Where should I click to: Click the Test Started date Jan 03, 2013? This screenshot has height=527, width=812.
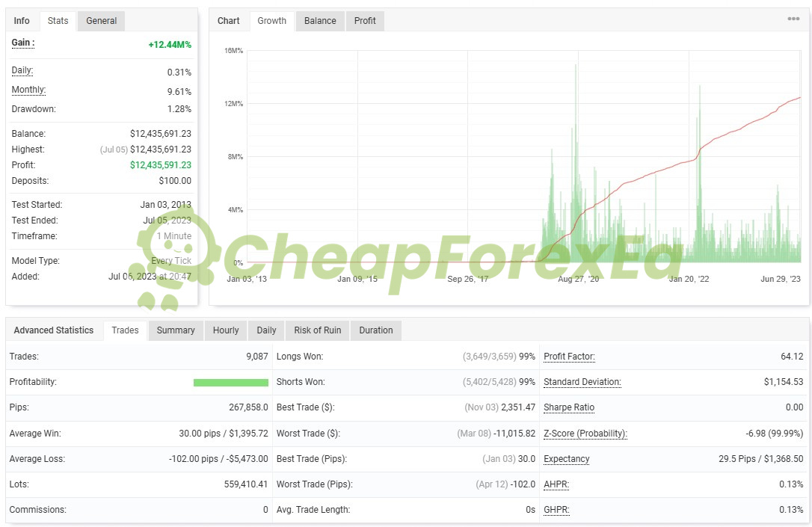pyautogui.click(x=166, y=205)
